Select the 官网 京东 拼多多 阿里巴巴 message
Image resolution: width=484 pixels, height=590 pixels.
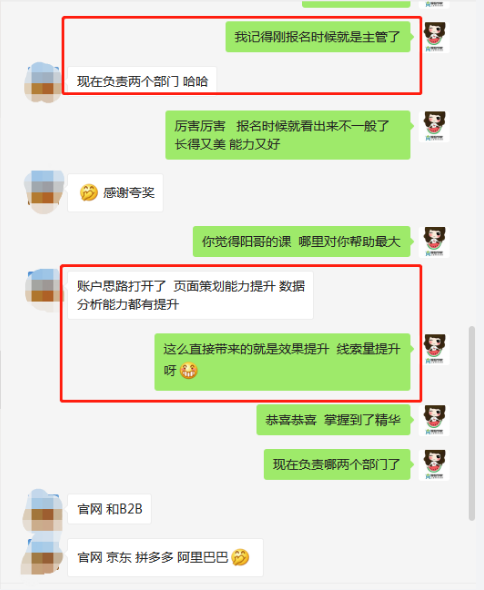pos(165,557)
